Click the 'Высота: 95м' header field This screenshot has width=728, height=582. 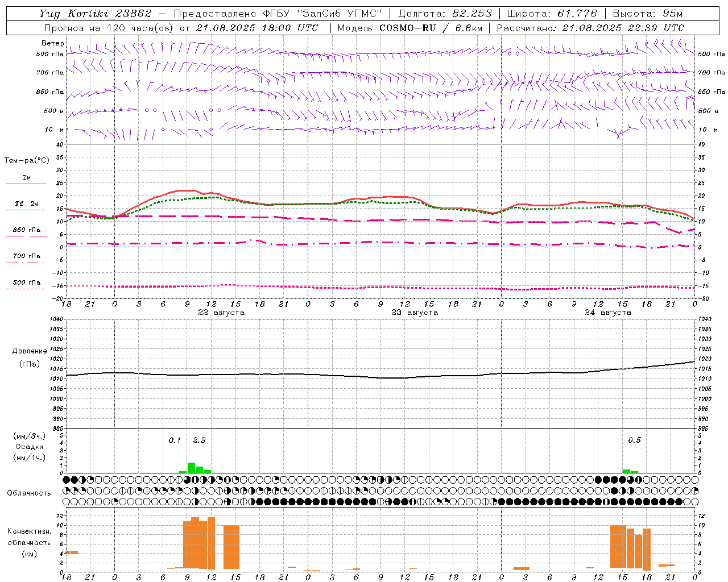click(648, 14)
